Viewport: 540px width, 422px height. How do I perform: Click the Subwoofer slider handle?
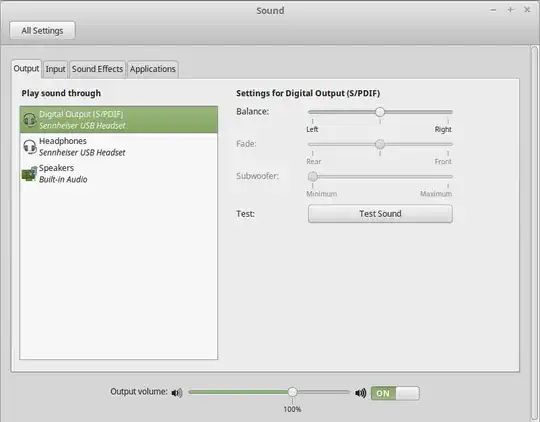coord(313,176)
